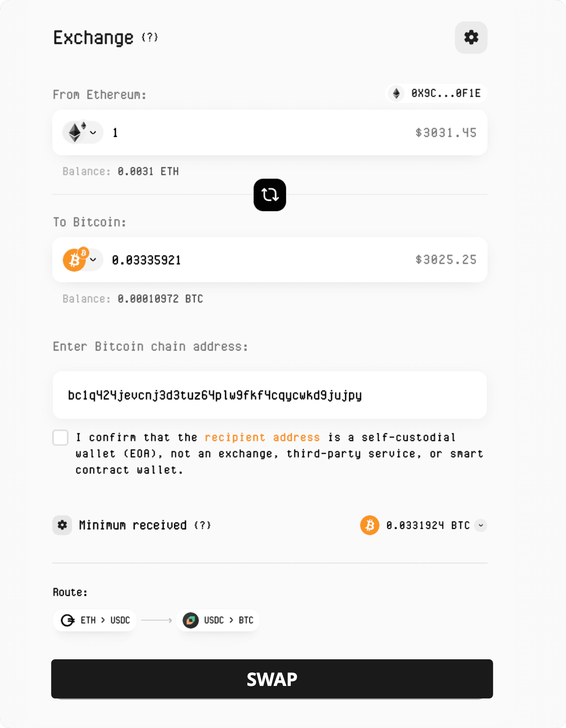Open the exchange settings gear
The height and width of the screenshot is (728, 566).
tap(471, 37)
